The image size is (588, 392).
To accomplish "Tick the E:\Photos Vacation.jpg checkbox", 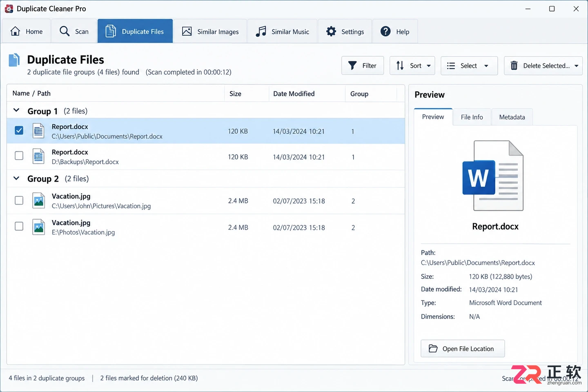I will pyautogui.click(x=19, y=226).
